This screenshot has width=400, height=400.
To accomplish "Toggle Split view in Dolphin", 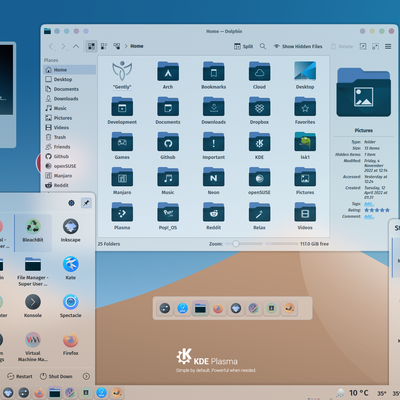I will 243,46.
